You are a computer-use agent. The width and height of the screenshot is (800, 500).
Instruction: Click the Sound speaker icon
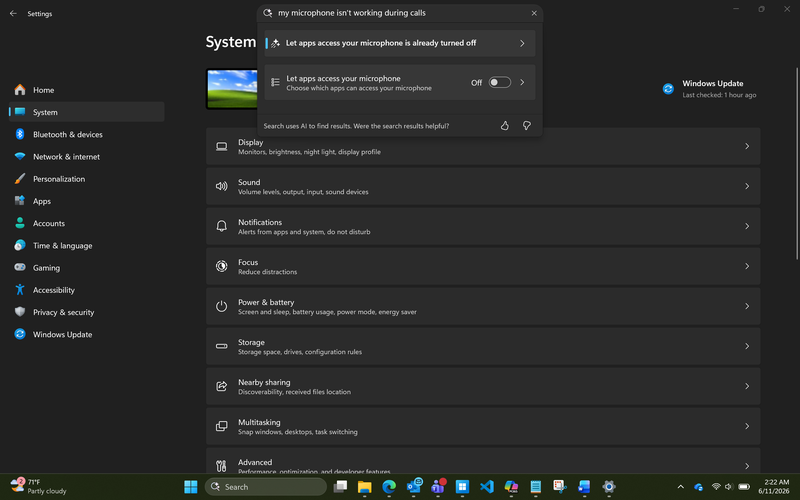[x=221, y=186]
